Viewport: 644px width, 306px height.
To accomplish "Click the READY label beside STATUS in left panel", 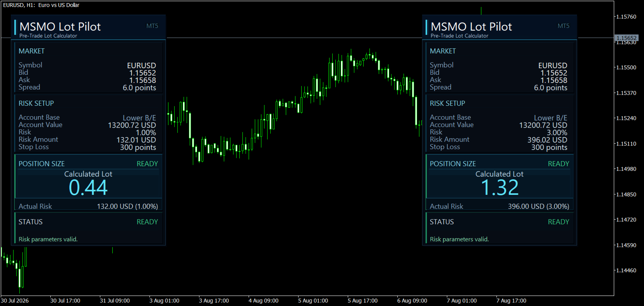I will pyautogui.click(x=147, y=222).
